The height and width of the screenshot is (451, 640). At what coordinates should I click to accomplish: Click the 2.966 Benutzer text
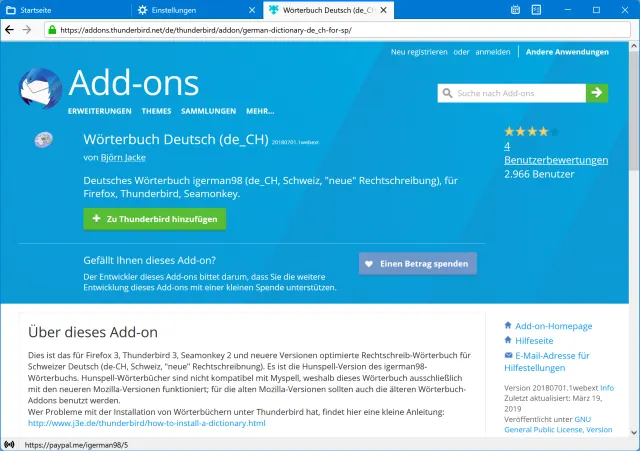point(539,174)
